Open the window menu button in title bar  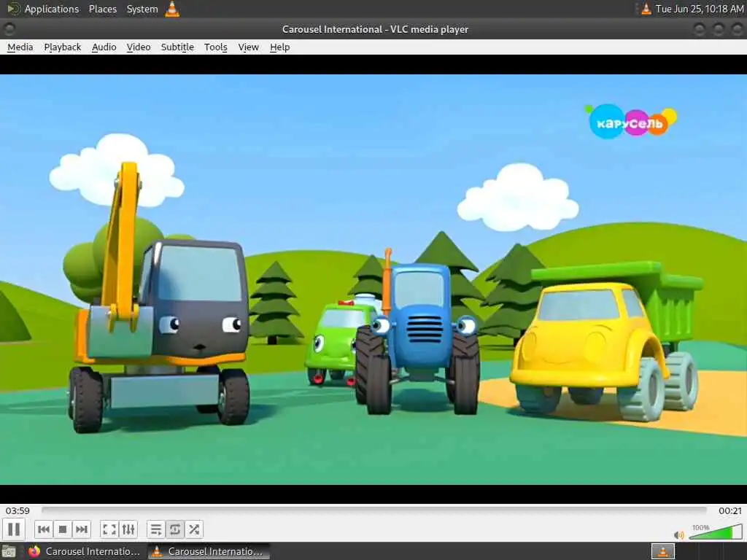pyautogui.click(x=9, y=29)
